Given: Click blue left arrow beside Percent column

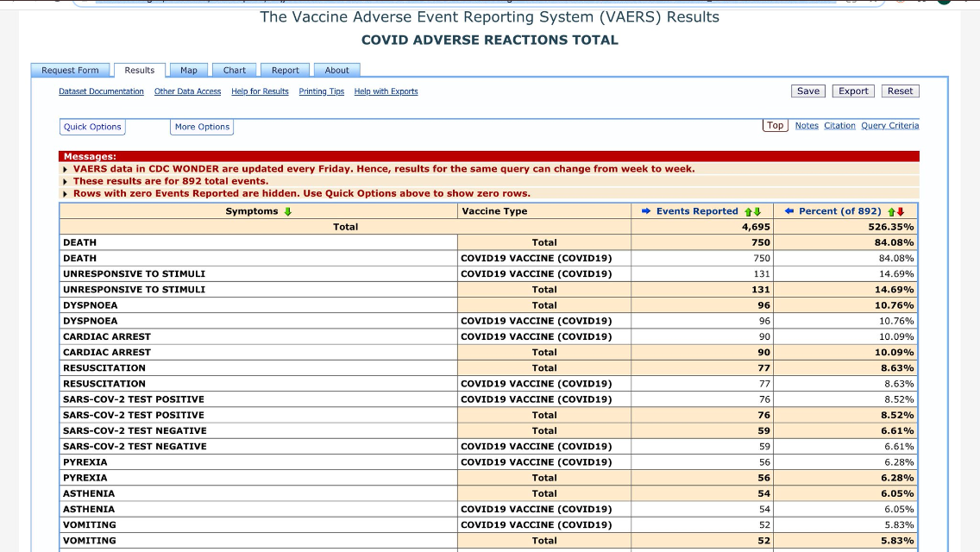Looking at the screenshot, I should tap(789, 211).
